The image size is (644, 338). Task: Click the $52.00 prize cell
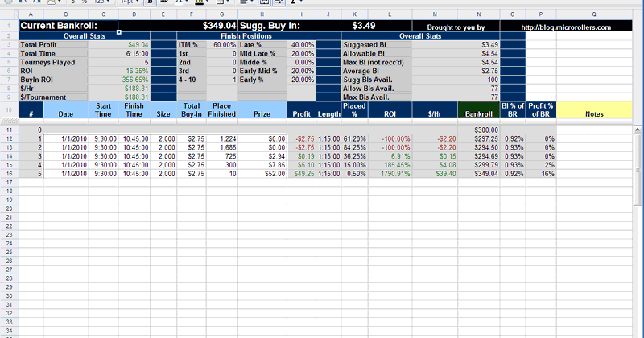click(262, 174)
